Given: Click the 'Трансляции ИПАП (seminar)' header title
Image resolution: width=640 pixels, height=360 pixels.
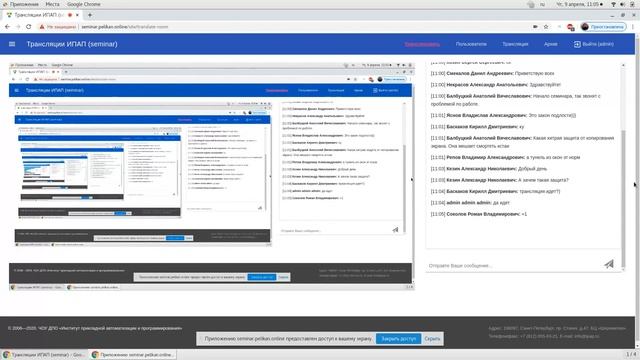Looking at the screenshot, I should coord(72,44).
